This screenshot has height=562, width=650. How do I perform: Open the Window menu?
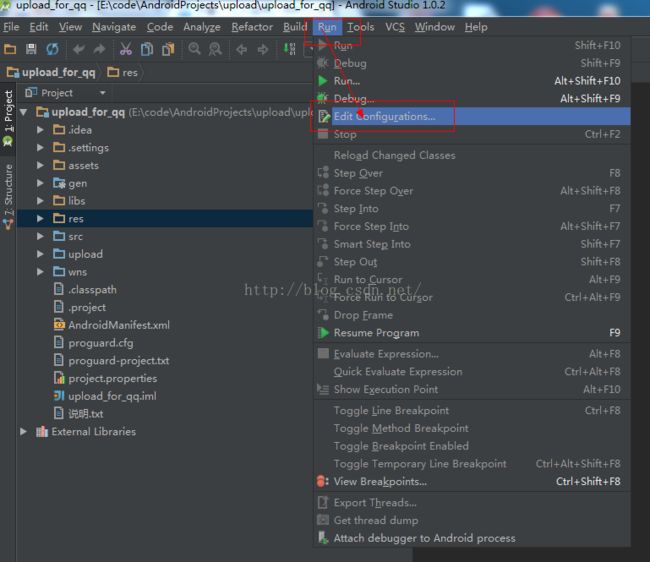pos(435,27)
